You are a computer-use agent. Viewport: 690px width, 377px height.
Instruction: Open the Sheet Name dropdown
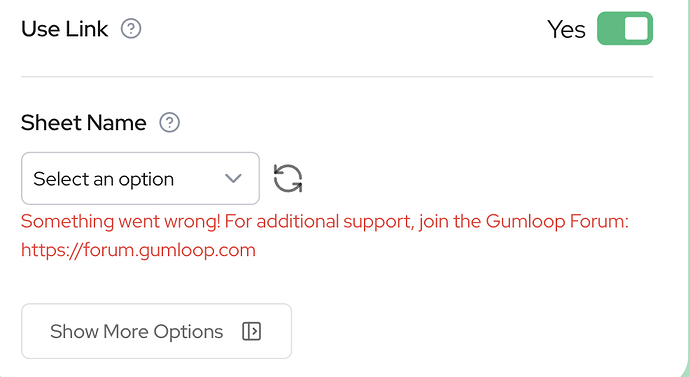(x=140, y=179)
